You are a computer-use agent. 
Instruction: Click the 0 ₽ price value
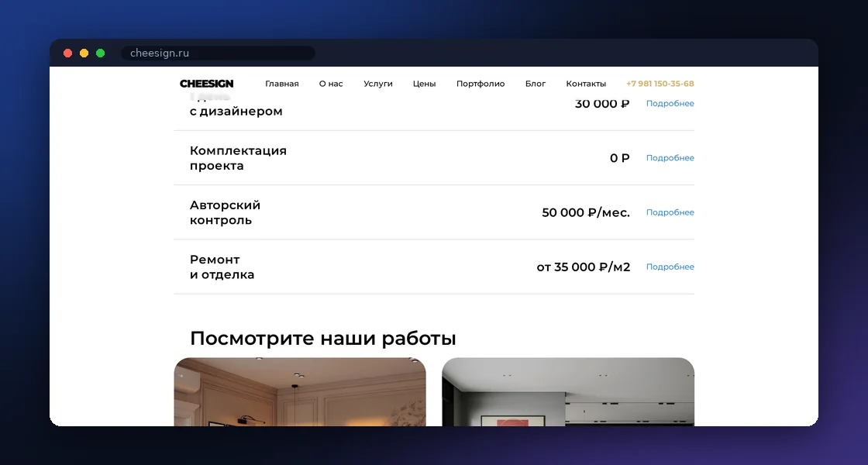pyautogui.click(x=620, y=158)
